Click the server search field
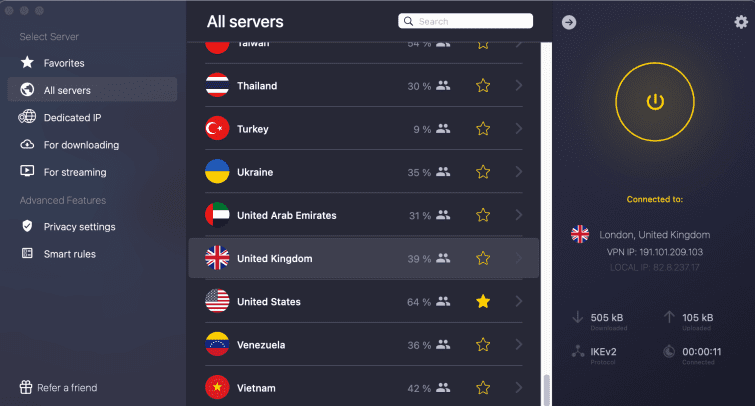This screenshot has height=406, width=755. [465, 21]
